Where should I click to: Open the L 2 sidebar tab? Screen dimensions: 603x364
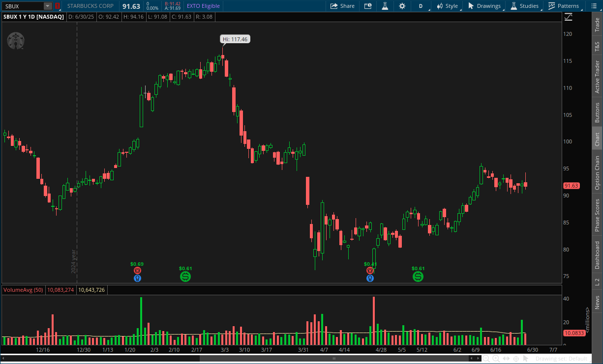point(597,282)
